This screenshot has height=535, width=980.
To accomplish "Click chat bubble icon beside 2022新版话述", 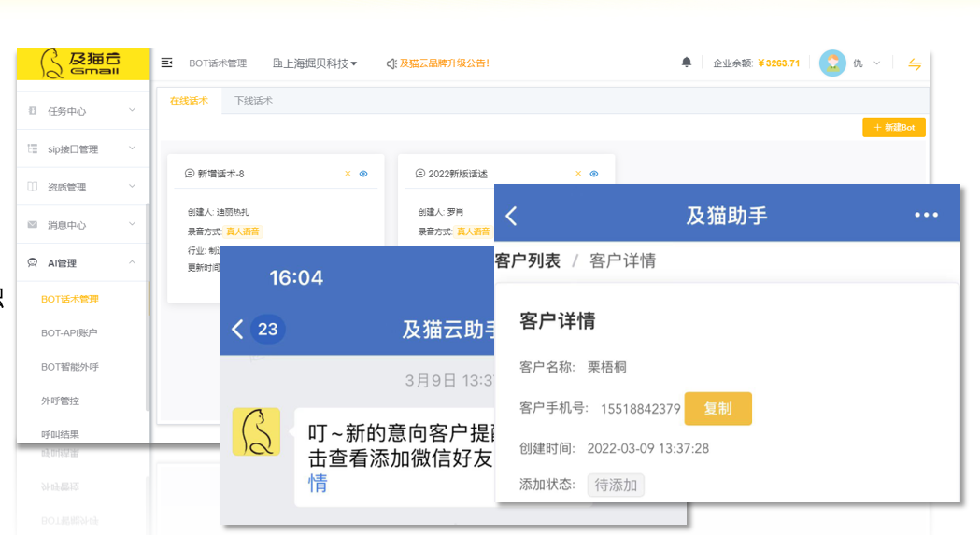I will point(420,173).
